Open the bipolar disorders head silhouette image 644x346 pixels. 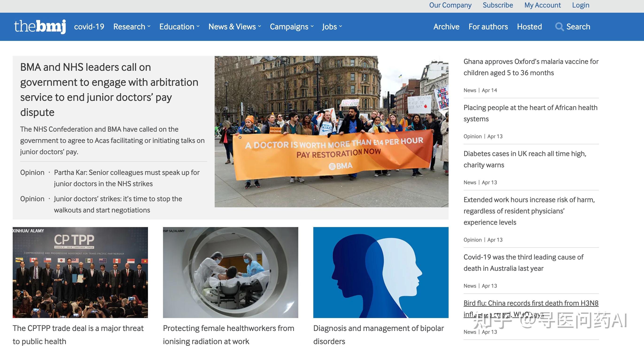click(x=380, y=272)
